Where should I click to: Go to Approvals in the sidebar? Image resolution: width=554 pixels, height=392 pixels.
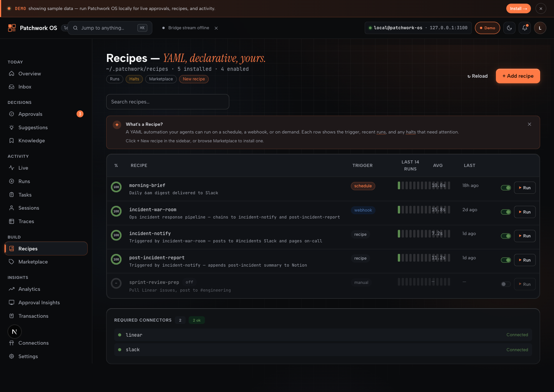tap(46, 114)
